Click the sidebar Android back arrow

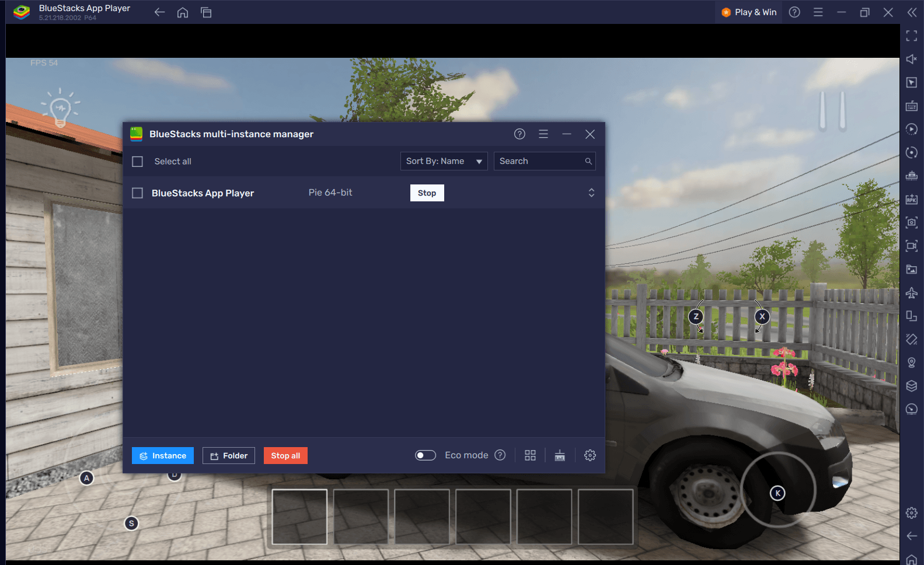912,536
